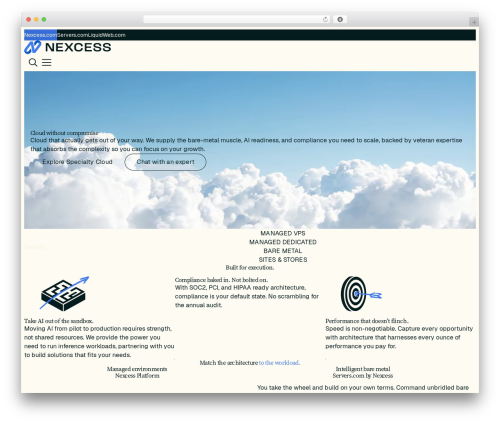Click the browser download indicator icon
This screenshot has height=423, width=500.
tap(340, 20)
